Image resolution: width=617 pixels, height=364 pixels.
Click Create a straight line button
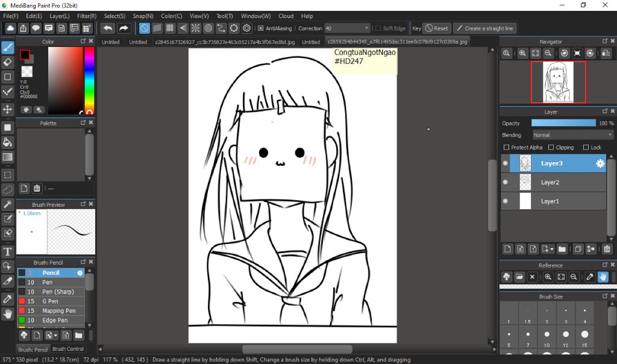click(x=485, y=28)
